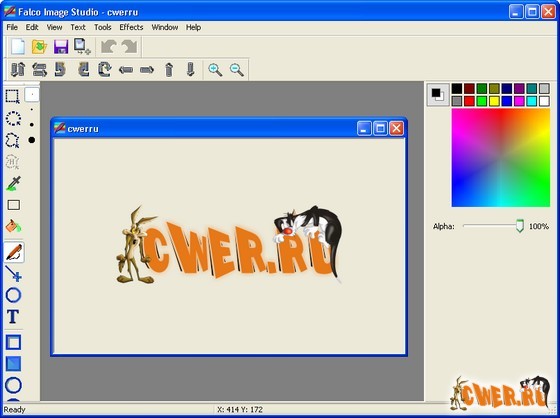Open a file using folder icon
Screen dimensions: 560x418
coord(39,47)
